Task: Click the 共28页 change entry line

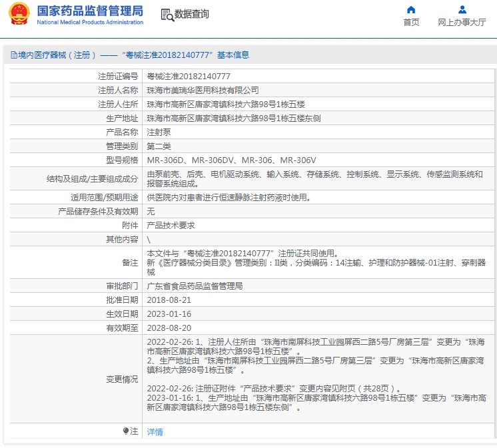Action: click(274, 389)
